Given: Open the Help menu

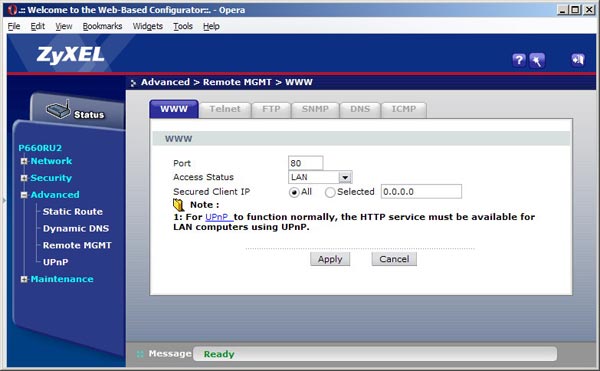Looking at the screenshot, I should [211, 26].
